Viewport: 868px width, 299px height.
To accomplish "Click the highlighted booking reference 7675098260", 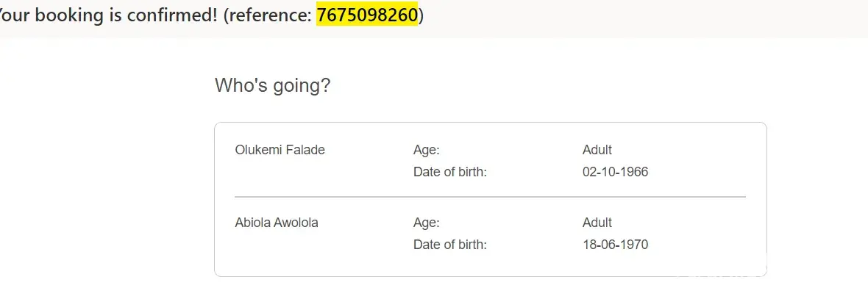I will [x=367, y=15].
